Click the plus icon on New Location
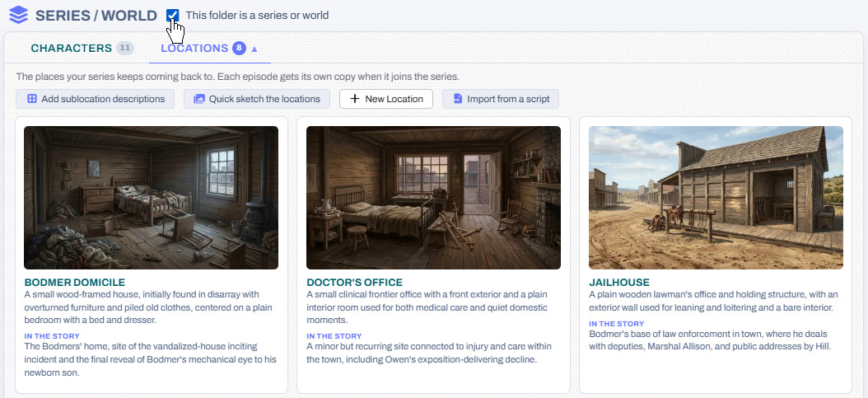Screen dimensions: 868x398 [355, 99]
